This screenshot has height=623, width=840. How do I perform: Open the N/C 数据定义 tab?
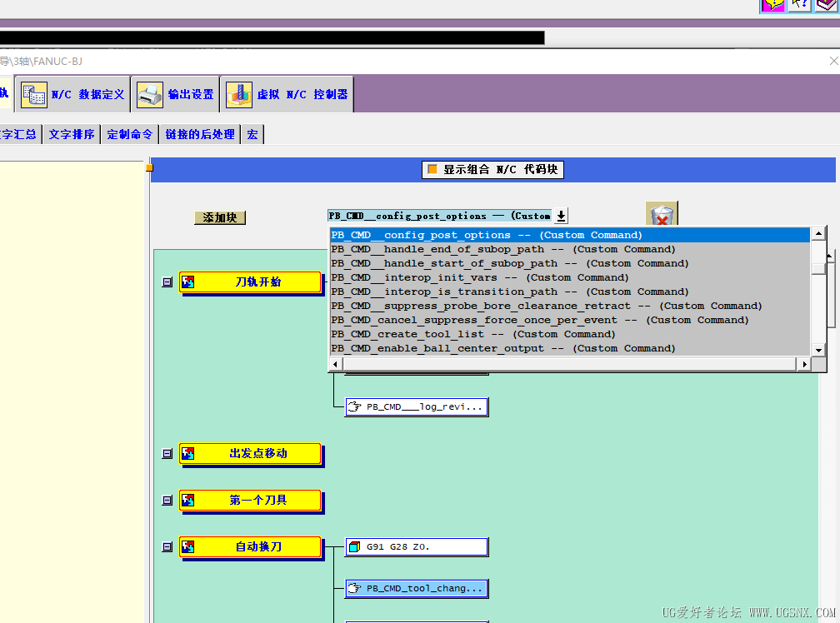(72, 94)
